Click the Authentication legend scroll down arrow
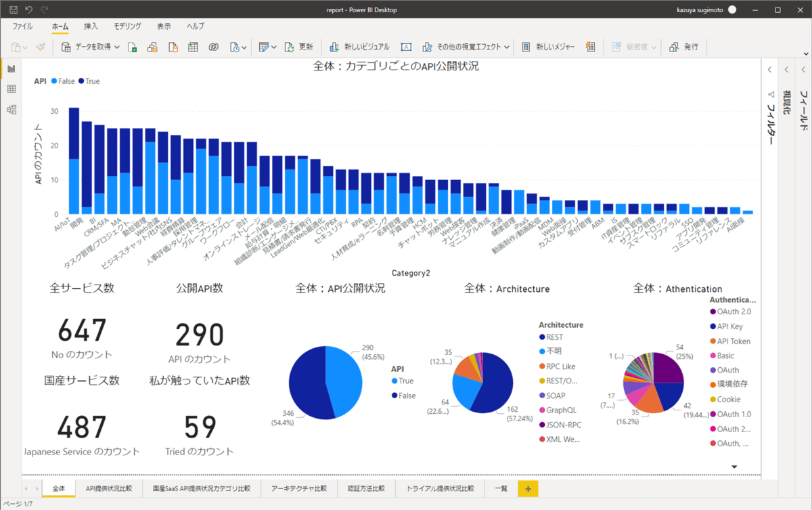812x510 pixels. [x=734, y=467]
